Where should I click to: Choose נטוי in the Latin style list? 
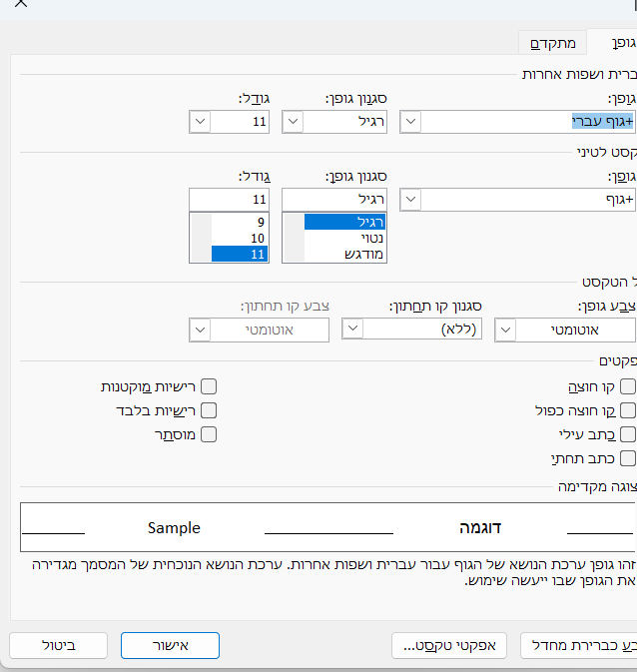[344, 239]
